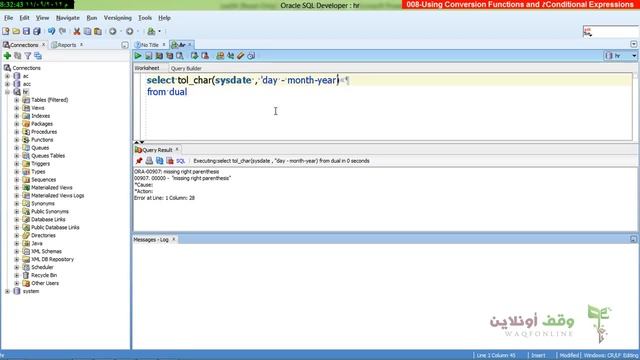Select Triggers in the hr tree

40,164
